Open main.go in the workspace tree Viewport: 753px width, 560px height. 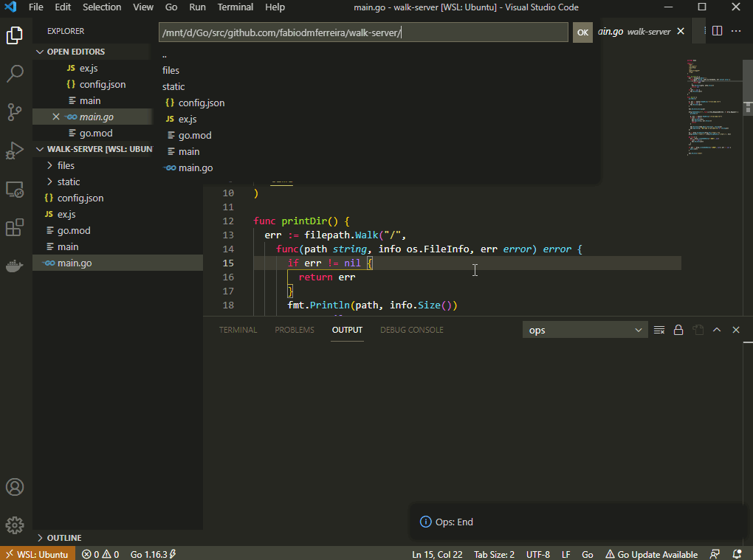pos(117,263)
